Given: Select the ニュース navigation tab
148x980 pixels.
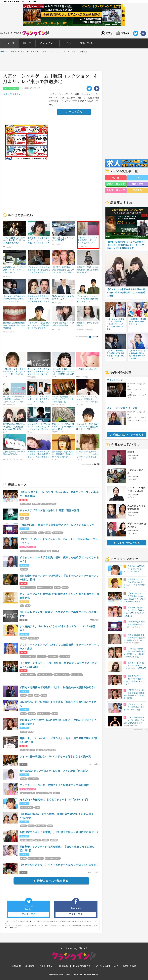Looking at the screenshot, I should click(x=10, y=43).
